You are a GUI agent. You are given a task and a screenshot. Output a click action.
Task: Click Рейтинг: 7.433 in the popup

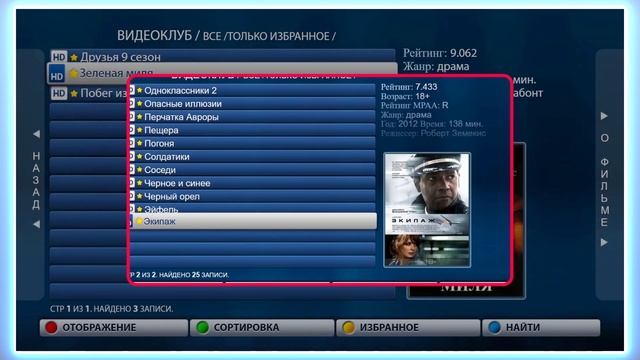click(409, 87)
